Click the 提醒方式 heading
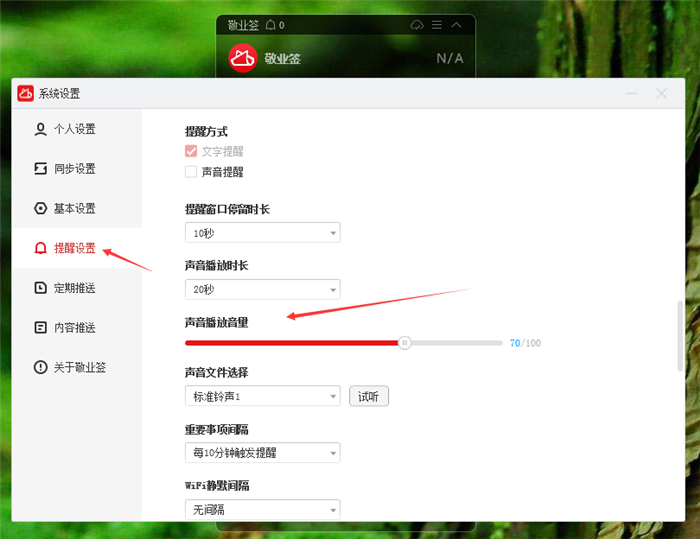This screenshot has width=700, height=539. (x=206, y=132)
